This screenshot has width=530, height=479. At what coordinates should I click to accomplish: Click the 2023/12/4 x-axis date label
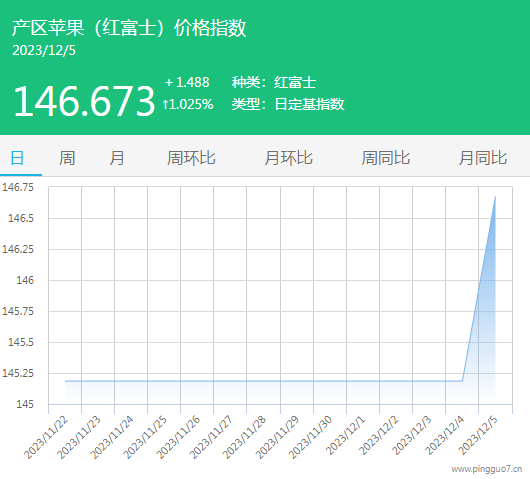pos(444,436)
